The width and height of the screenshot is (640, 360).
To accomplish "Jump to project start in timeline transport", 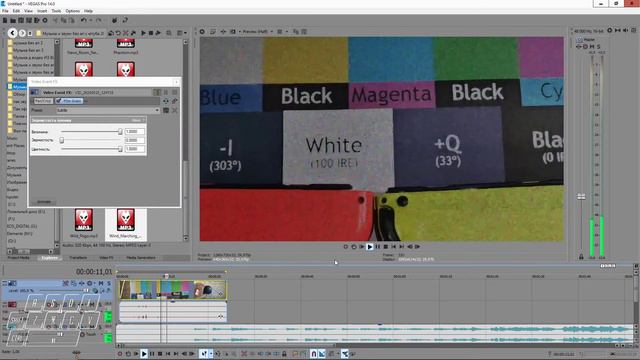I will (168, 354).
